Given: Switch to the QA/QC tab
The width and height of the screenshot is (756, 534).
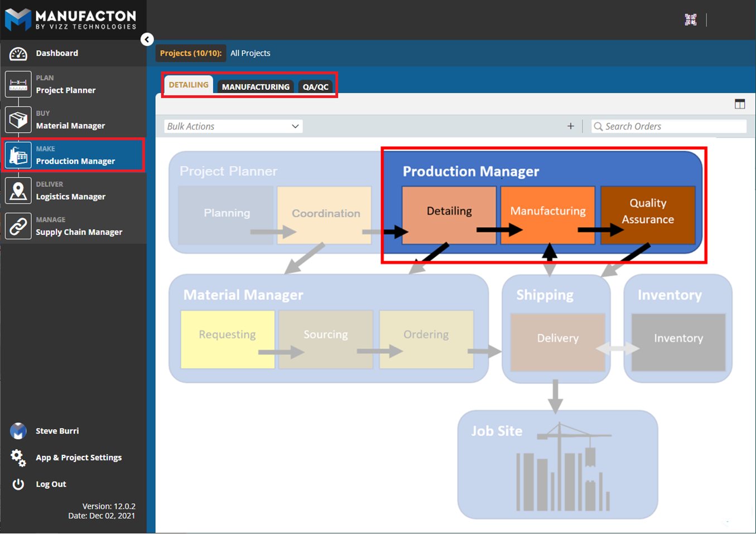Looking at the screenshot, I should point(315,87).
